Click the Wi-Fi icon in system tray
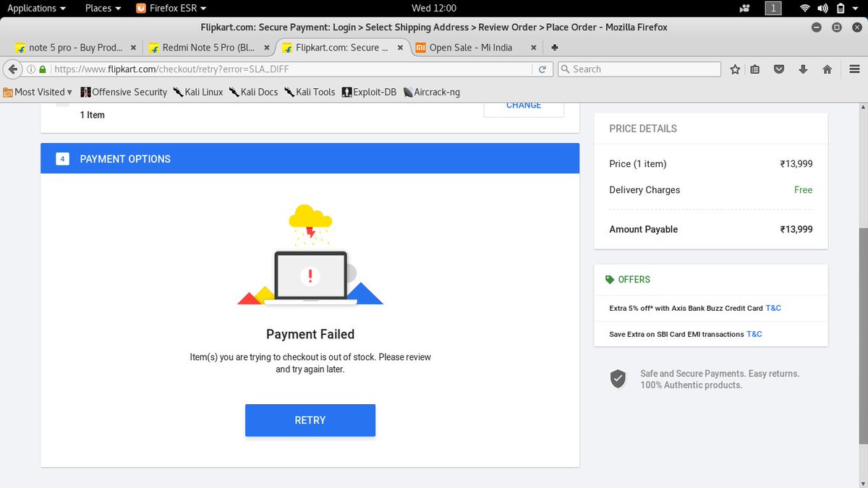The height and width of the screenshot is (488, 868). click(805, 9)
